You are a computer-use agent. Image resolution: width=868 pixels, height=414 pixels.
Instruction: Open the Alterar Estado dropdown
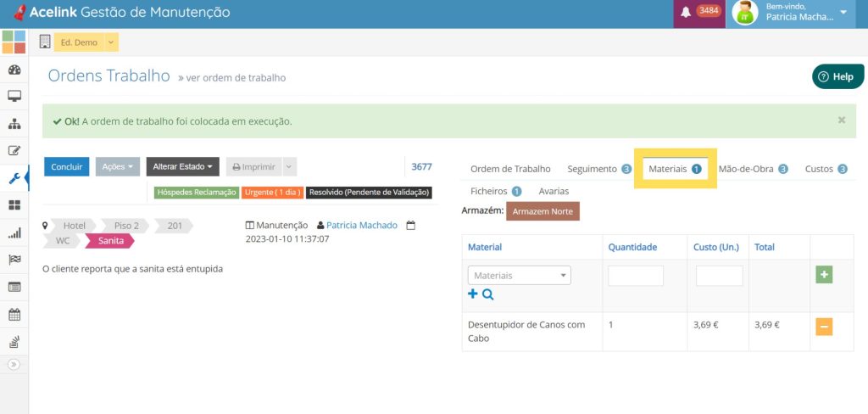point(183,167)
